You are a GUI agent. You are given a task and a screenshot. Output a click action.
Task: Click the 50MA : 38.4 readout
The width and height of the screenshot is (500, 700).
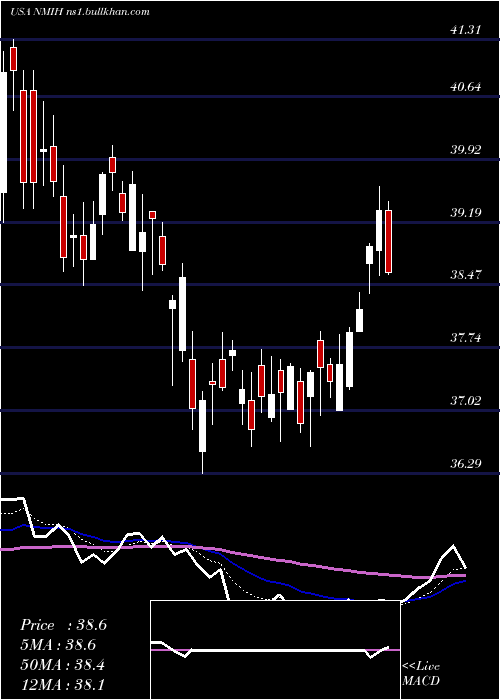[63, 665]
